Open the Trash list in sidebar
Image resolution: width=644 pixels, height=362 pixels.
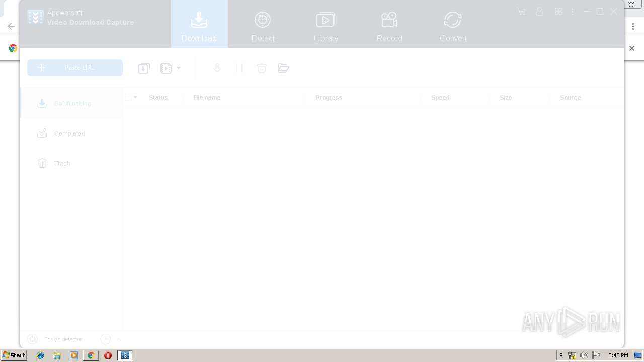coord(71,163)
